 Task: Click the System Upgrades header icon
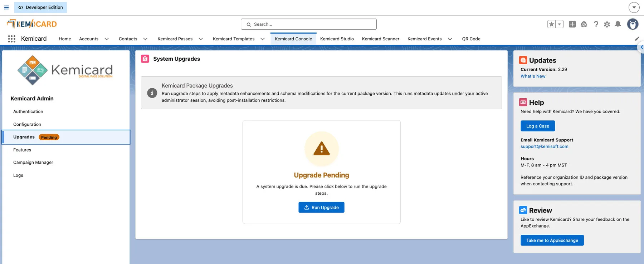(x=145, y=59)
